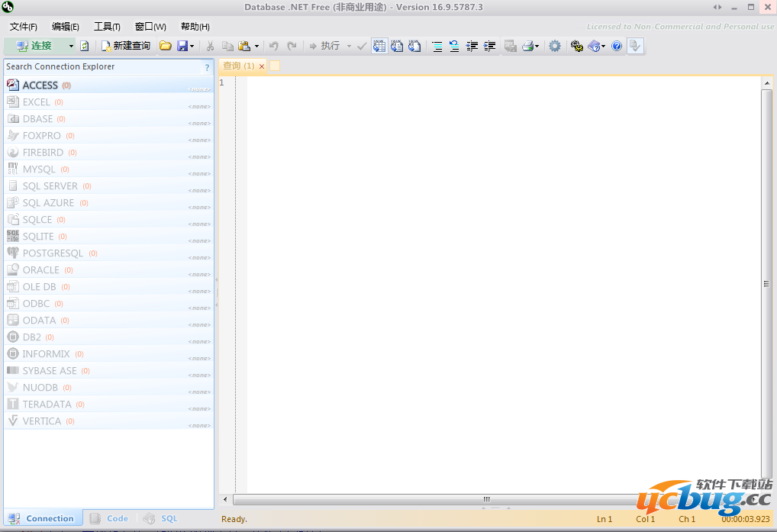777x532 pixels.
Task: Select the VERTICA connection row
Action: point(109,421)
